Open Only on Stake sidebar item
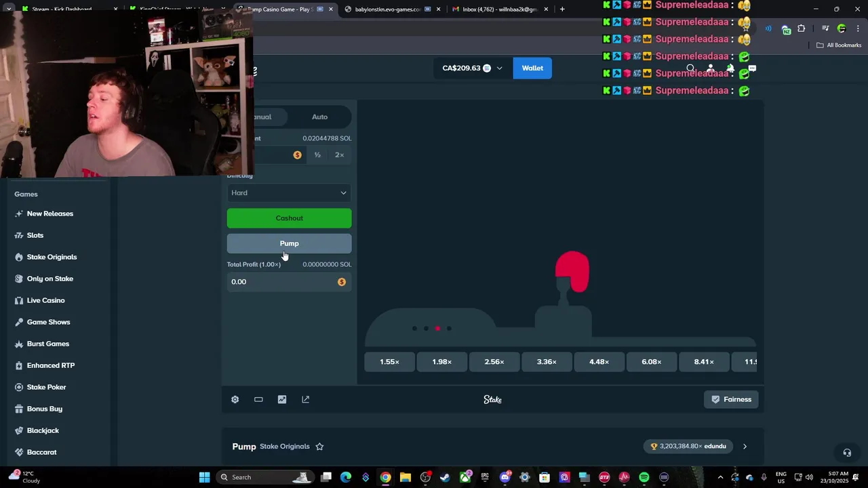Viewport: 868px width, 488px height. pyautogui.click(x=50, y=279)
